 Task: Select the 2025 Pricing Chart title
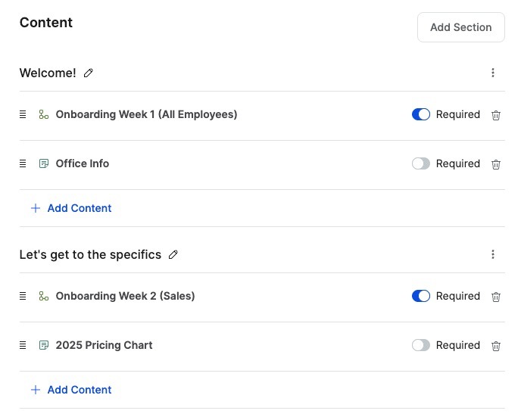(x=104, y=345)
